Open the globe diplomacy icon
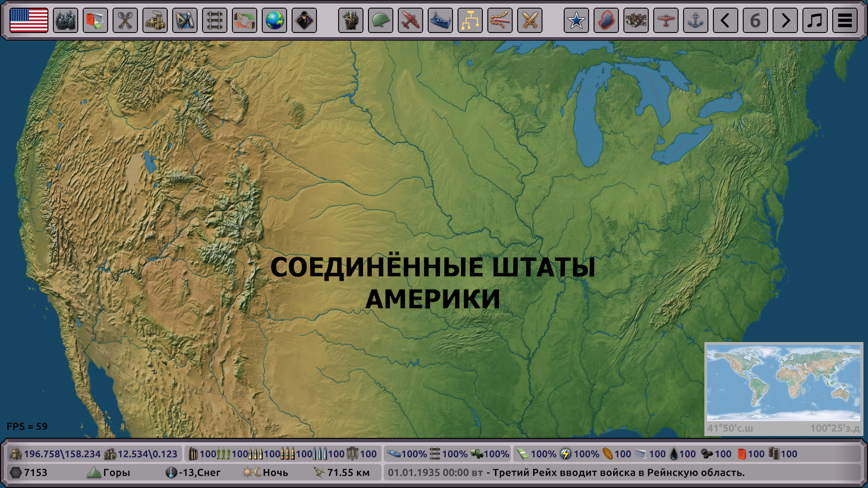 274,20
